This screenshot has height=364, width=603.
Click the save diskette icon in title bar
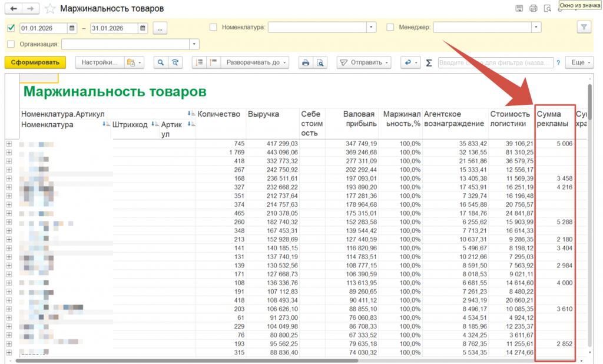[x=519, y=9]
